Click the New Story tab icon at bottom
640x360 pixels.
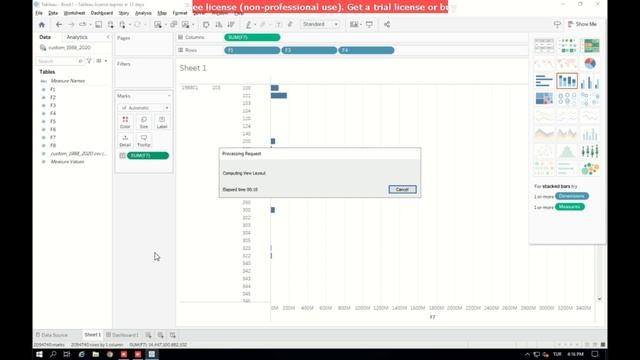point(173,335)
